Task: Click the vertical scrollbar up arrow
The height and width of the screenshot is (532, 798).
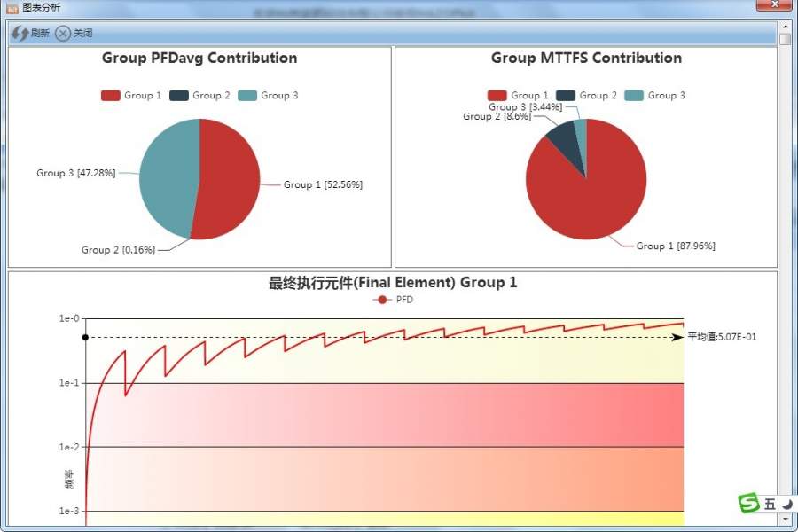Action: (786, 26)
